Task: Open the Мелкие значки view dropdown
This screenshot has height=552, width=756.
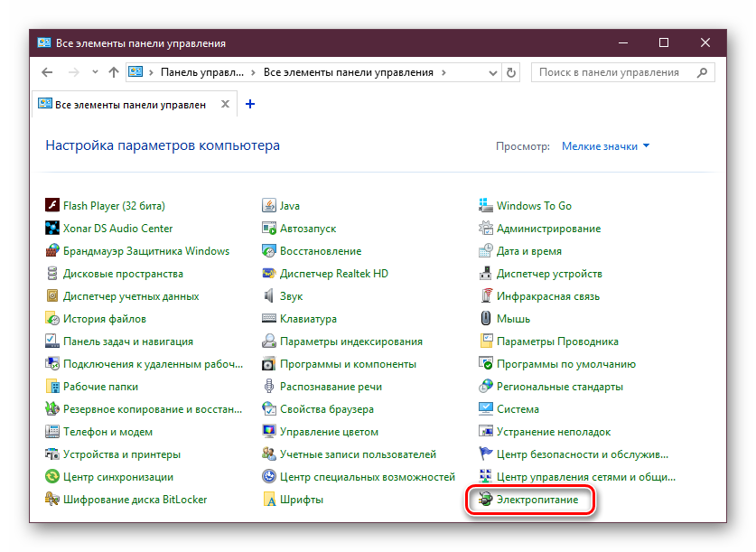Action: [x=605, y=146]
